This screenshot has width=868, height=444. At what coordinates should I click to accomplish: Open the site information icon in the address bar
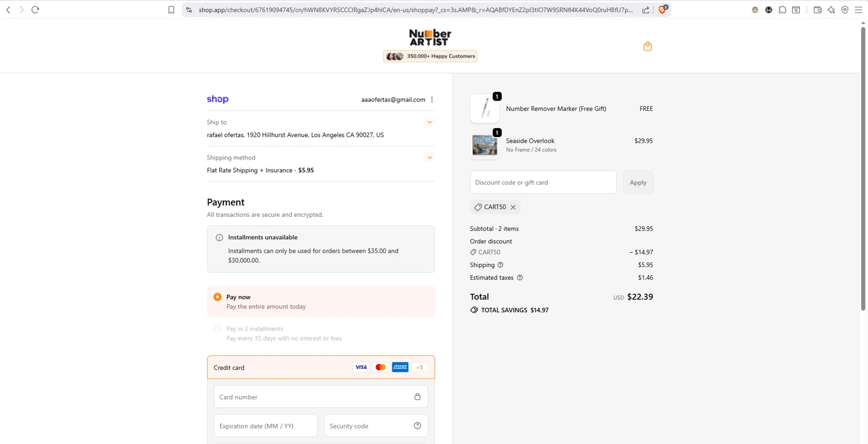[189, 10]
